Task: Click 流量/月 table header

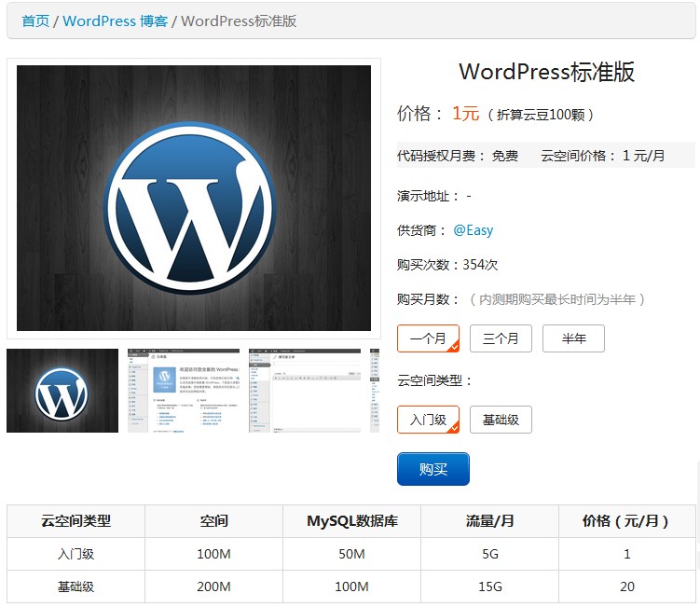Action: [489, 521]
